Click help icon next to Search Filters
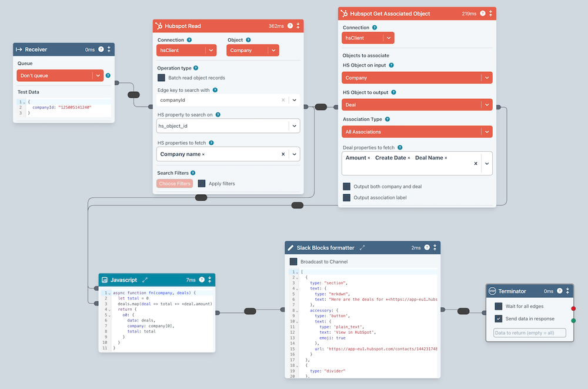588x389 pixels. 193,173
